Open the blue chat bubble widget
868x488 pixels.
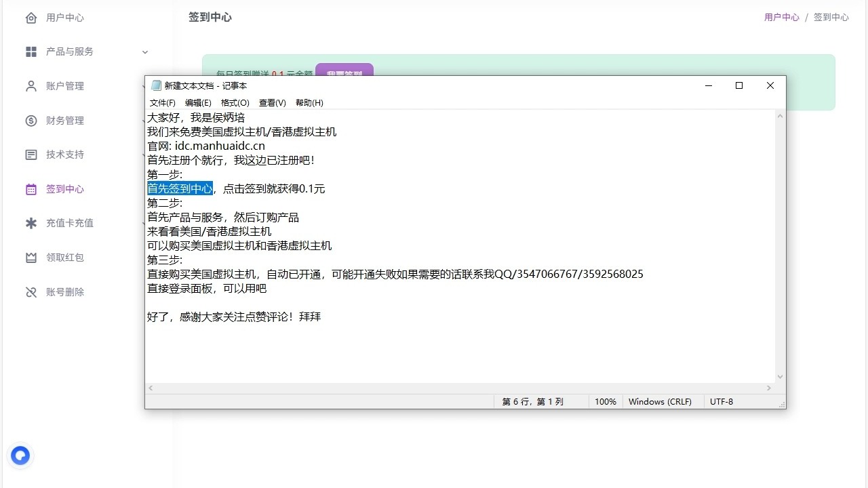click(20, 455)
